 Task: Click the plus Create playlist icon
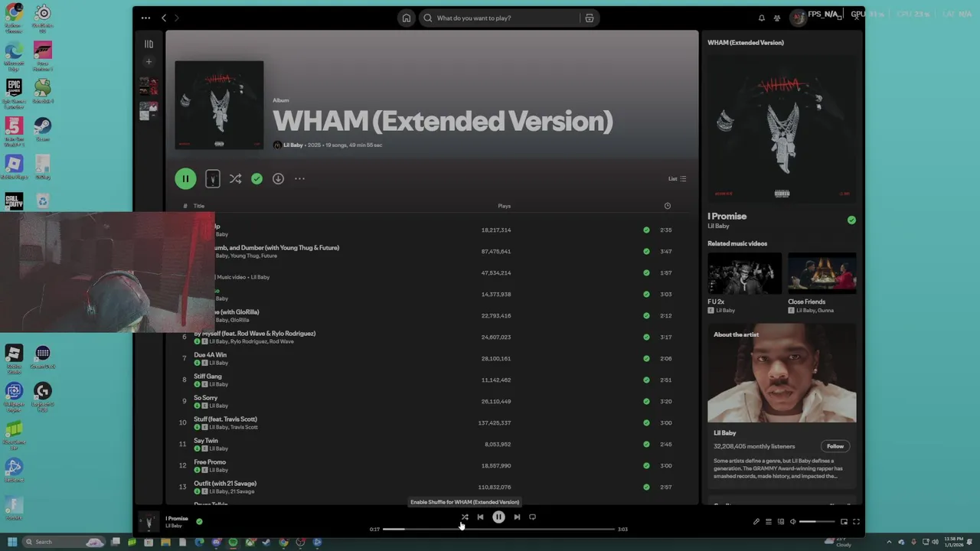[x=149, y=62]
